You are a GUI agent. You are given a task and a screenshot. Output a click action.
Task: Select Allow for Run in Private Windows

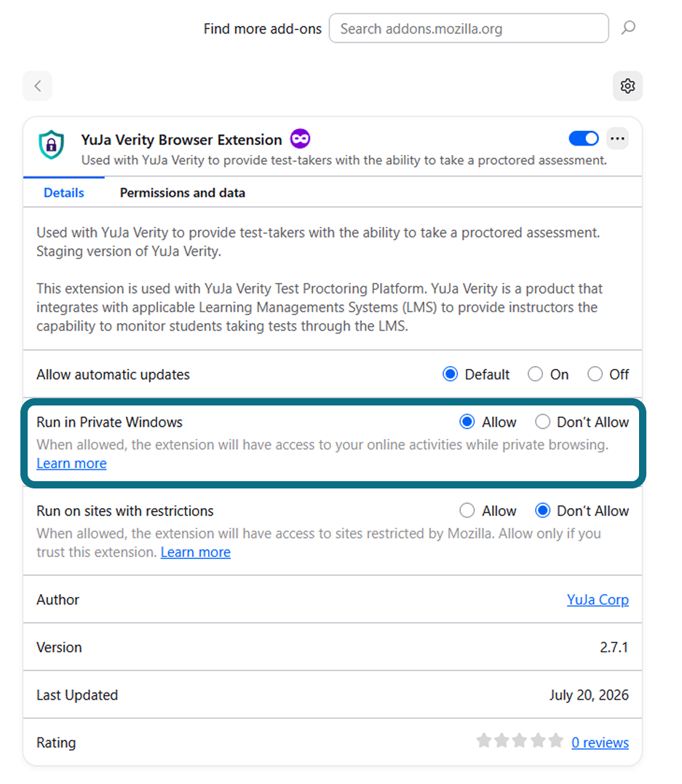click(467, 422)
